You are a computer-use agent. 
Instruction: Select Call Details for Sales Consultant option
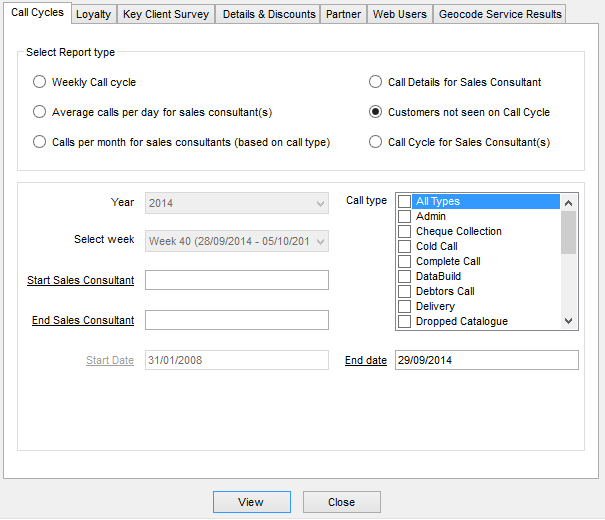tap(376, 82)
